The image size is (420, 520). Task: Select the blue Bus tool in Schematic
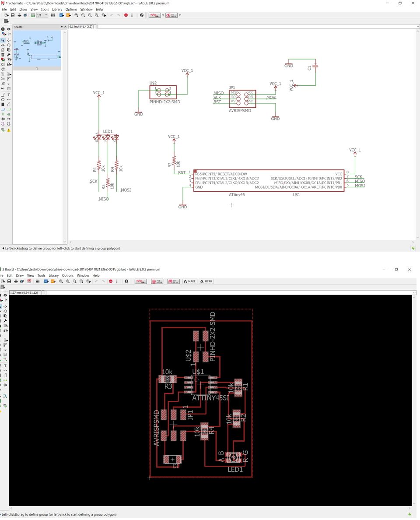click(x=3, y=109)
